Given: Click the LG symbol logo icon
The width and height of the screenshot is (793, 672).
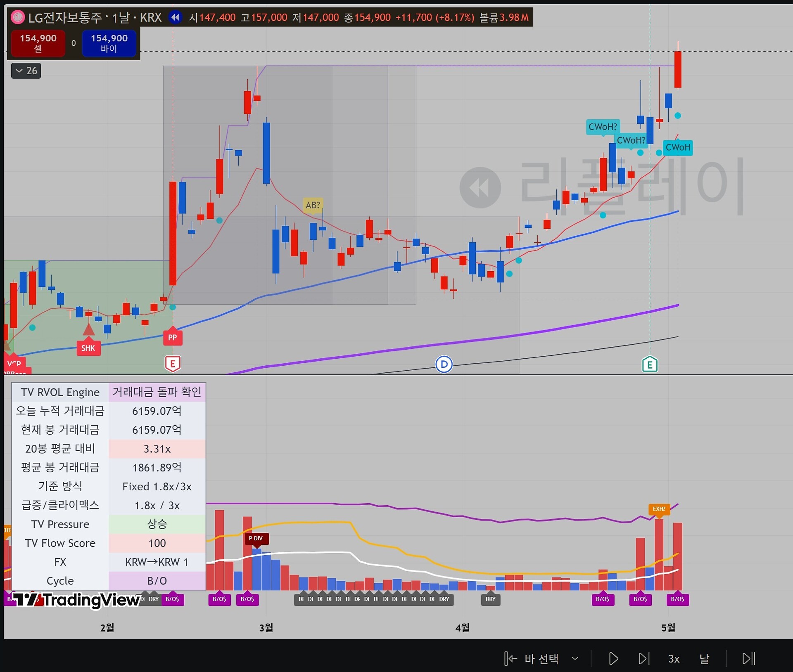Looking at the screenshot, I should tap(18, 17).
